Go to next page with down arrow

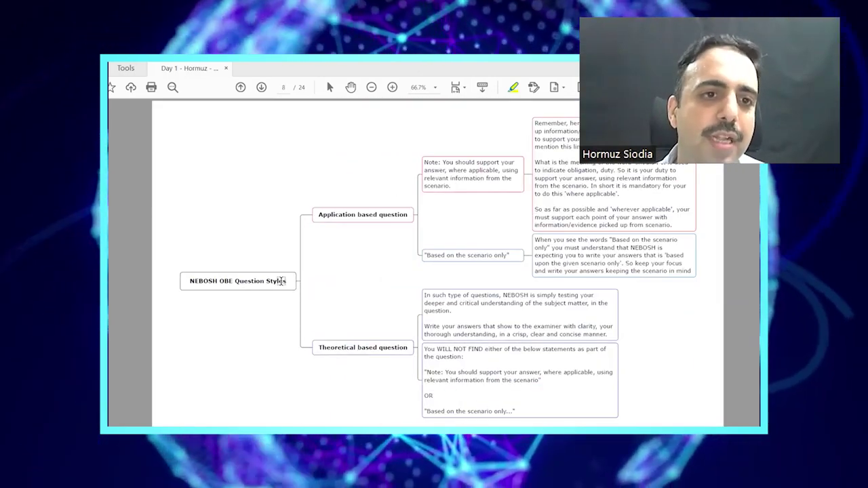pyautogui.click(x=261, y=87)
